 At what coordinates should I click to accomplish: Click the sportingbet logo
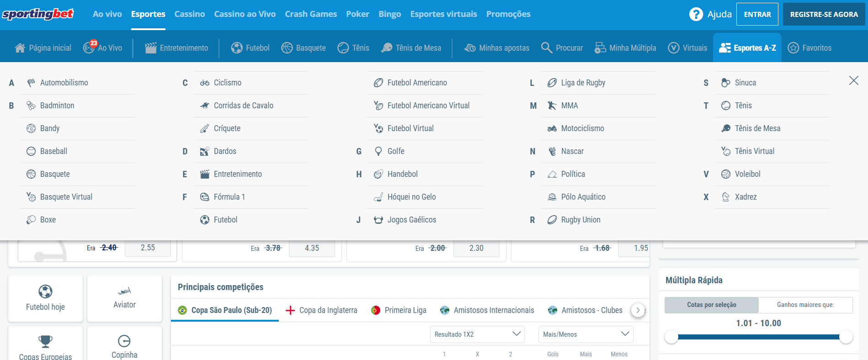[x=38, y=14]
